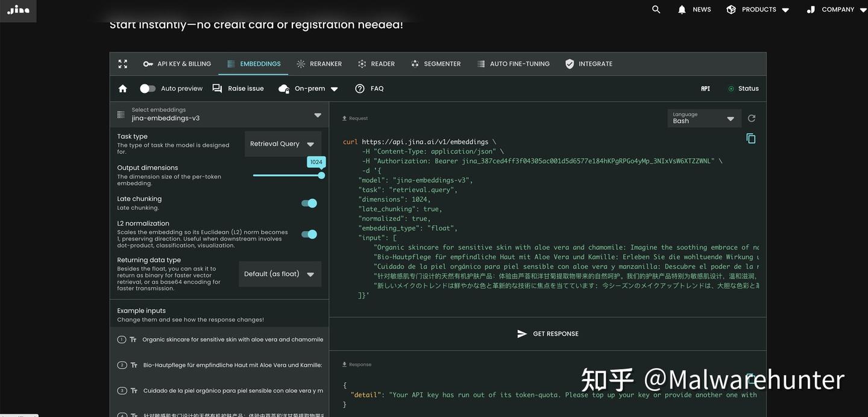868x417 pixels.
Task: Click the "late_chunking": true line
Action: click(x=400, y=209)
